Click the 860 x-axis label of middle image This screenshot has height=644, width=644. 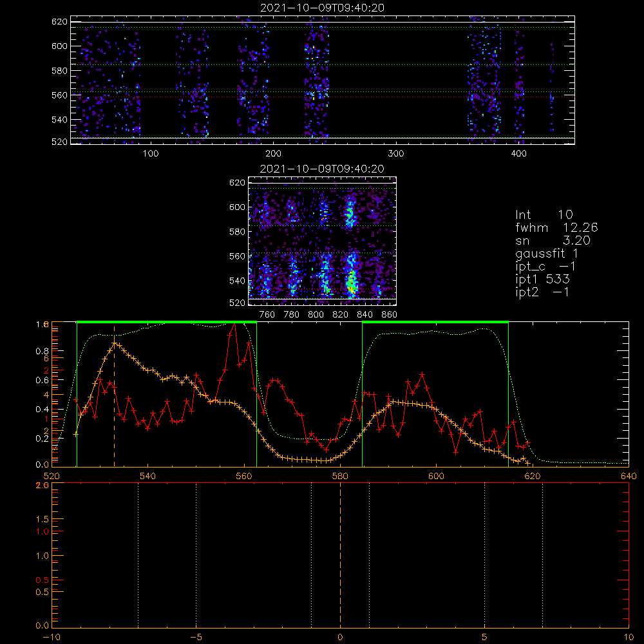point(390,315)
